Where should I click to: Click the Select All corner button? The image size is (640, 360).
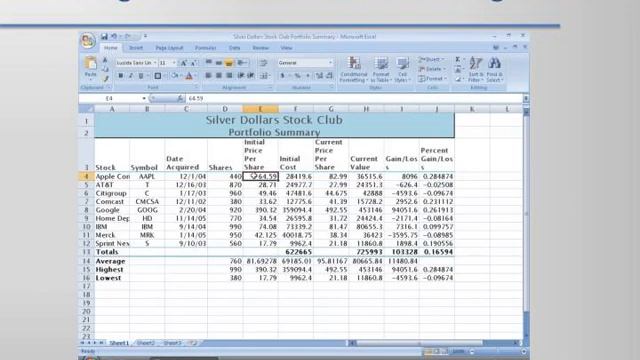(x=86, y=109)
